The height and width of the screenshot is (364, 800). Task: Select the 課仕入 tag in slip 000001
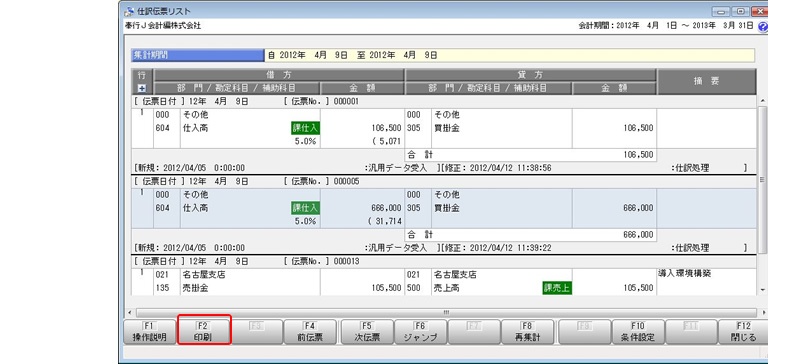click(305, 128)
